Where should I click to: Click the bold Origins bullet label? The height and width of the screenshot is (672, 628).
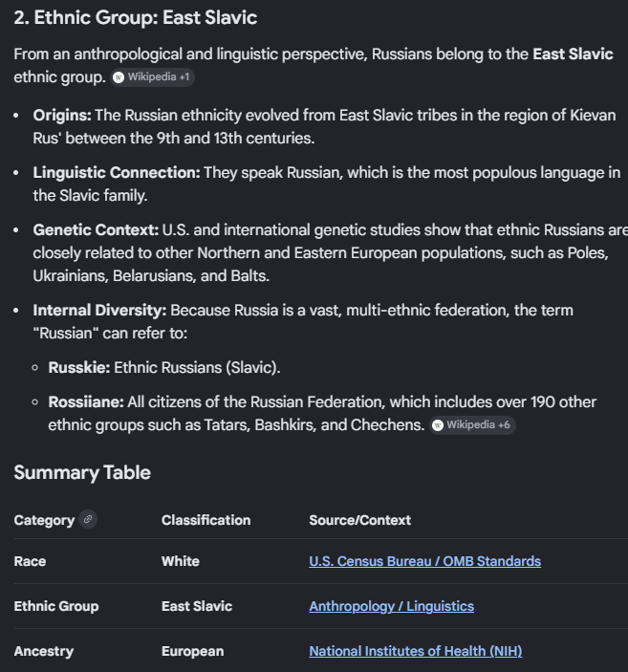coord(62,116)
